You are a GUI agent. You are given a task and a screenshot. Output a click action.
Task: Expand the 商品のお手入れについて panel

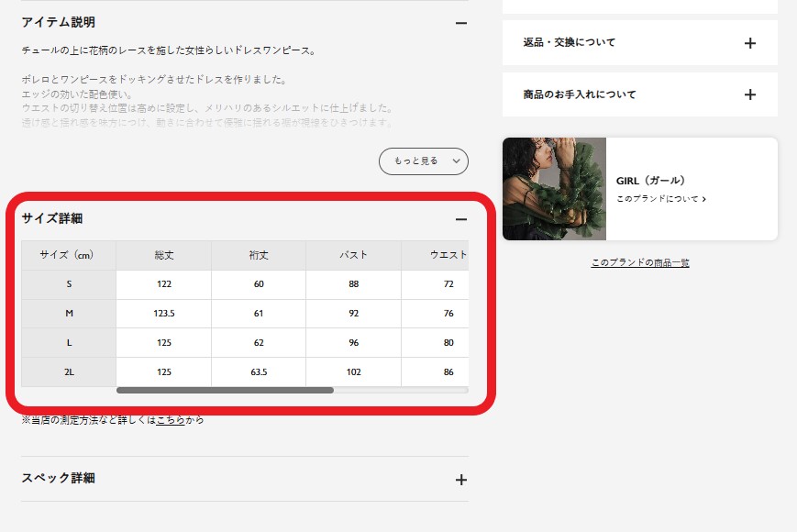(x=640, y=94)
